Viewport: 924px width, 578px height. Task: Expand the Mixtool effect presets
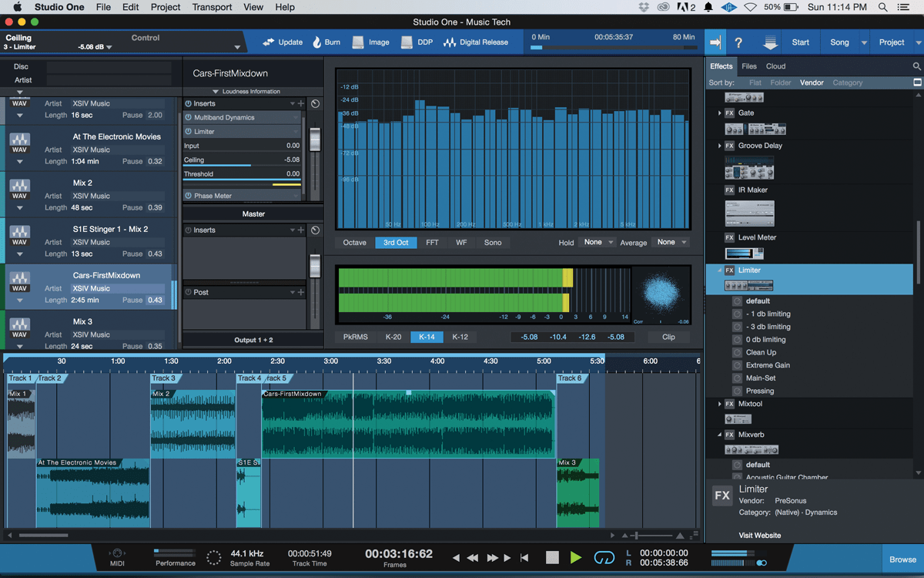tap(719, 404)
